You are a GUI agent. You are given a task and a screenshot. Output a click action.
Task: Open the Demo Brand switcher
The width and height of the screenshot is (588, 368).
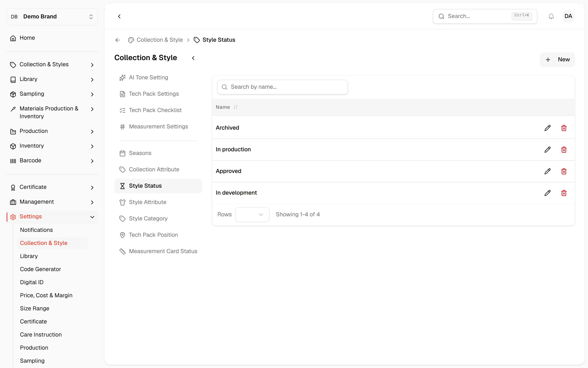coord(52,17)
